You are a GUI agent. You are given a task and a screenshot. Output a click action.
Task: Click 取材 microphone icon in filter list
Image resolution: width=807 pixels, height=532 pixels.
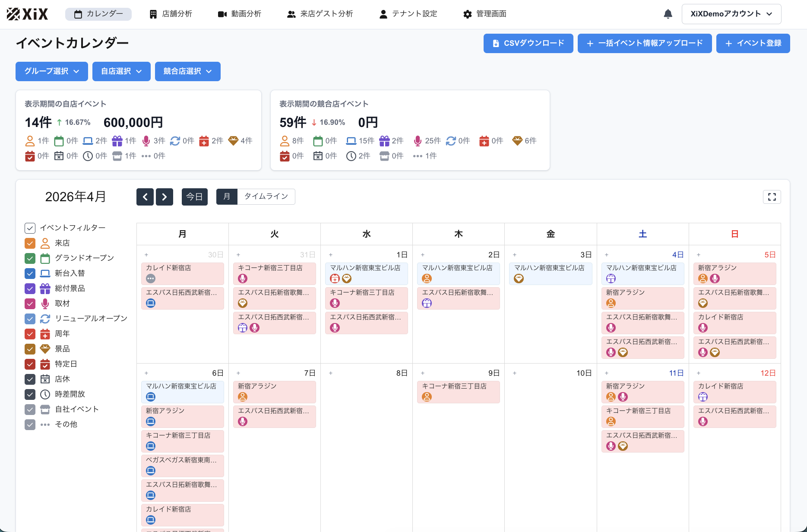tap(45, 304)
